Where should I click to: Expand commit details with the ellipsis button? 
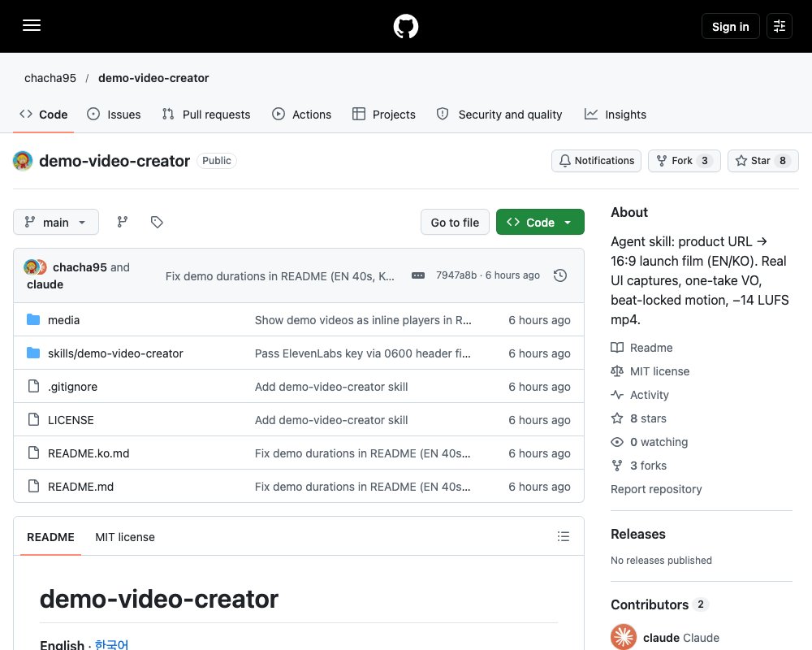tap(418, 275)
